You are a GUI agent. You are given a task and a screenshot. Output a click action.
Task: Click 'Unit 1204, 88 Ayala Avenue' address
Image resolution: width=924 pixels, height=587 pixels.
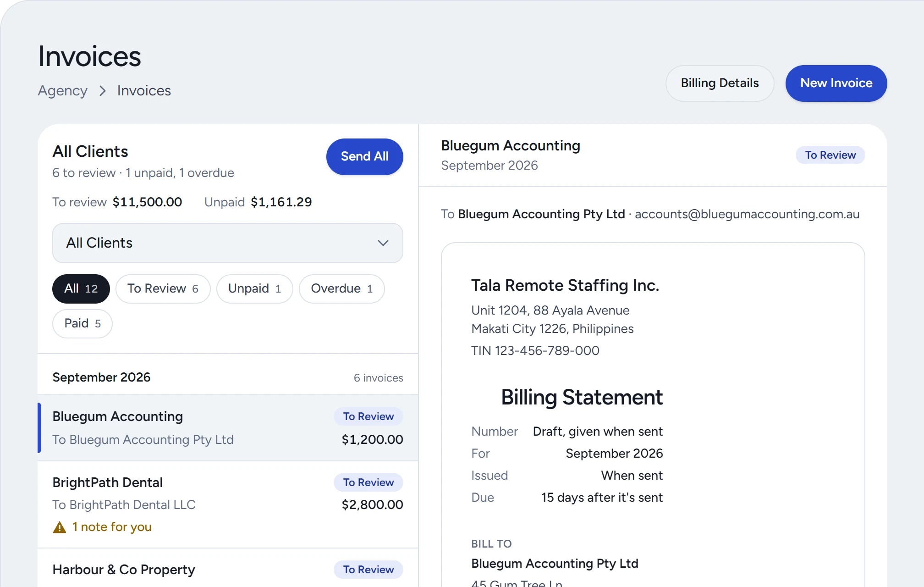(x=550, y=310)
